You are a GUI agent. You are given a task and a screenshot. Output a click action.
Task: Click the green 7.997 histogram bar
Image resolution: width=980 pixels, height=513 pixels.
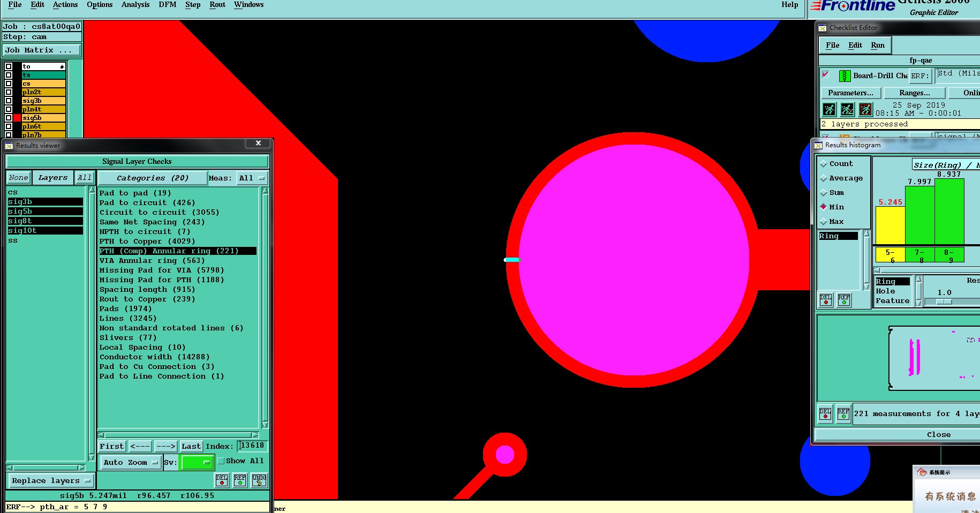[x=919, y=215]
